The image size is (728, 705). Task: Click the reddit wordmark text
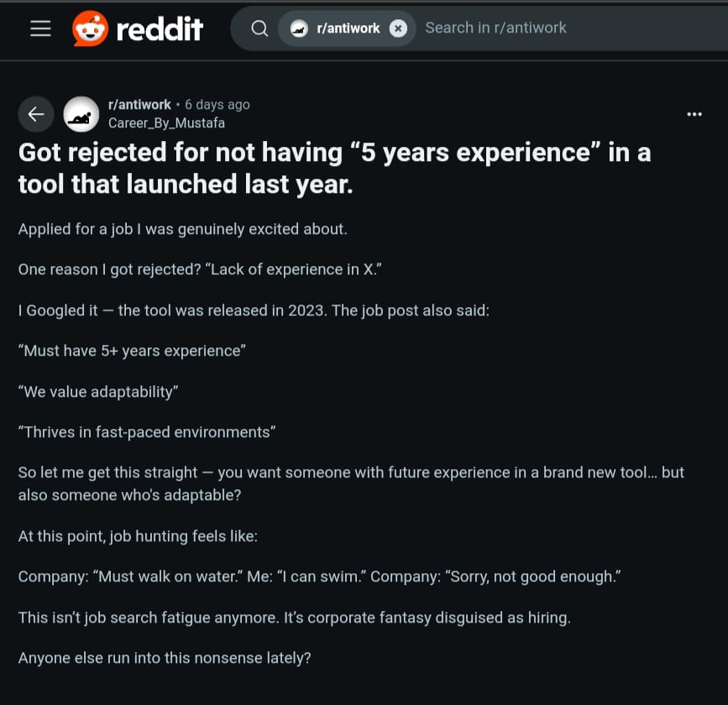click(160, 29)
